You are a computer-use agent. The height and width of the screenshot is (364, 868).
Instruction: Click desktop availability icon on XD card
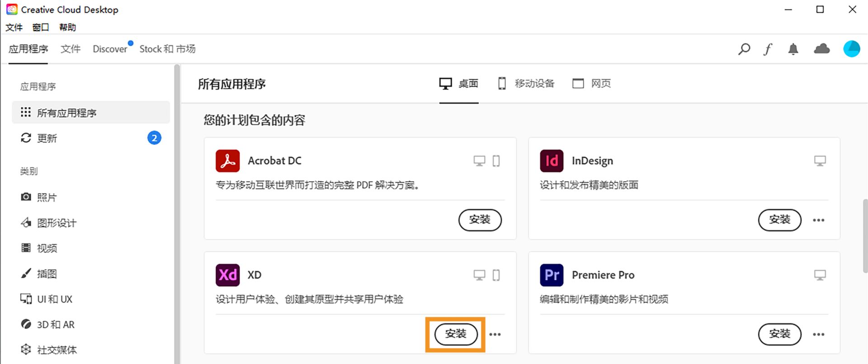(x=479, y=275)
